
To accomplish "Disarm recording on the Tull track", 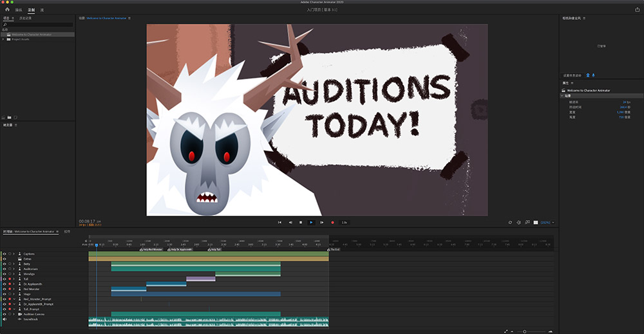I will pyautogui.click(x=10, y=279).
